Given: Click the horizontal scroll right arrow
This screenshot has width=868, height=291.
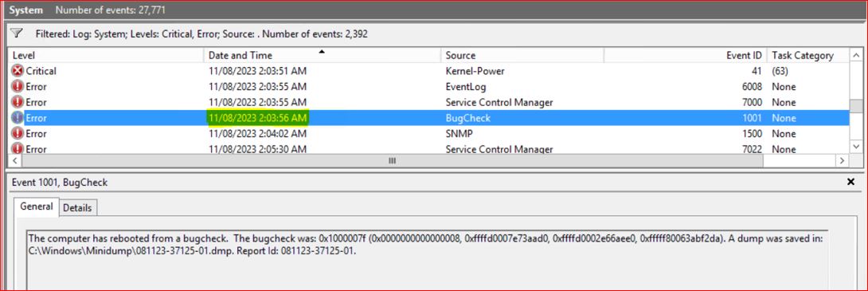Looking at the screenshot, I should tap(842, 161).
